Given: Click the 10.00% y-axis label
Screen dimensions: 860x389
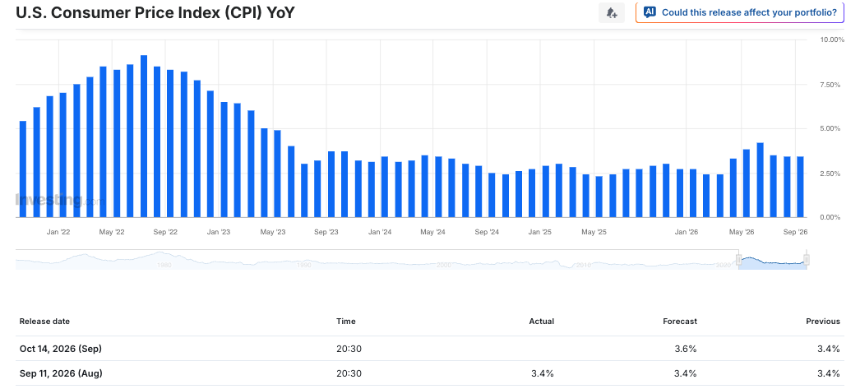Looking at the screenshot, I should [832, 40].
